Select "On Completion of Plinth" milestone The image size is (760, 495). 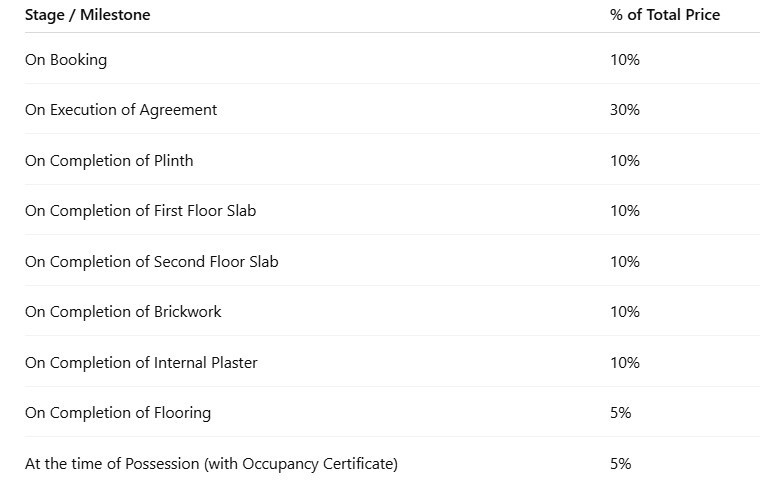coord(109,161)
